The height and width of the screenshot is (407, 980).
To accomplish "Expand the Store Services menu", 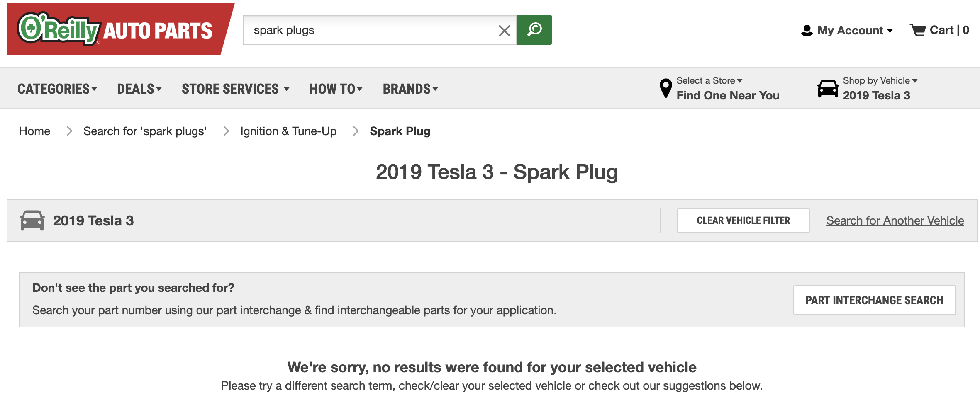I will pyautogui.click(x=236, y=89).
